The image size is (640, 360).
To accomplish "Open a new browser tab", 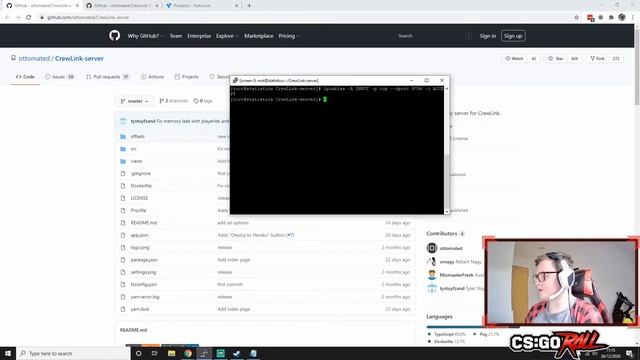I will click(x=249, y=6).
